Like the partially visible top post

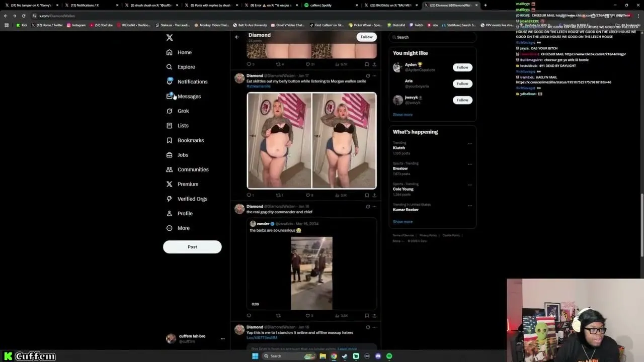point(308,64)
